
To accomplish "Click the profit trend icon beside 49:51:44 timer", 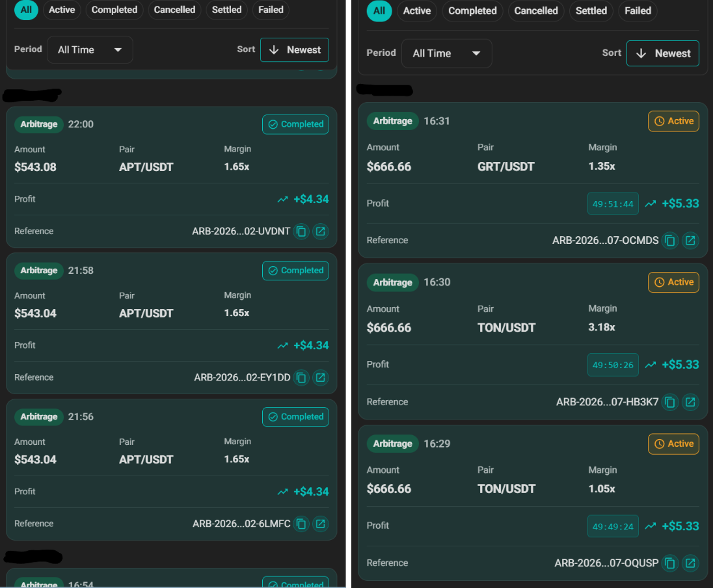I will pos(651,204).
